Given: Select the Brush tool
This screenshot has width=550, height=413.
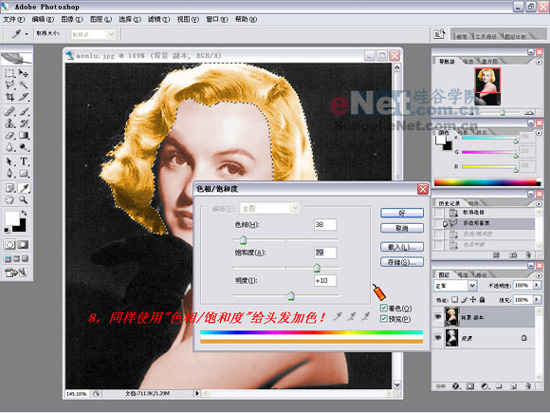Looking at the screenshot, I should [23, 111].
